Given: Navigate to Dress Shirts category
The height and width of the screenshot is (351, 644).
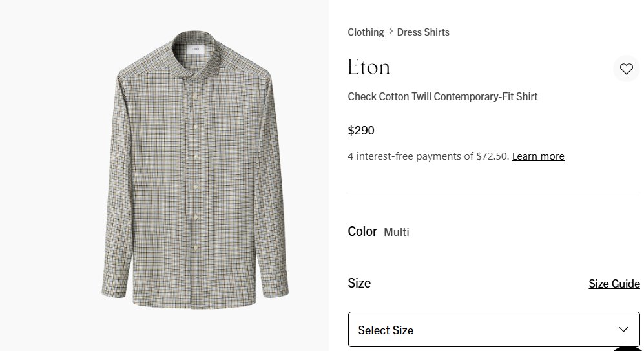Looking at the screenshot, I should tap(423, 32).
